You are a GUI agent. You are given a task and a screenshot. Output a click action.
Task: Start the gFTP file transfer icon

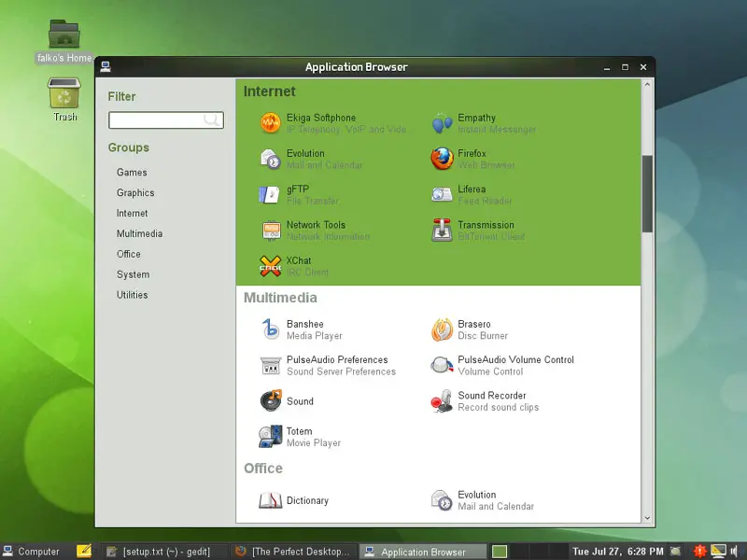[x=270, y=194]
